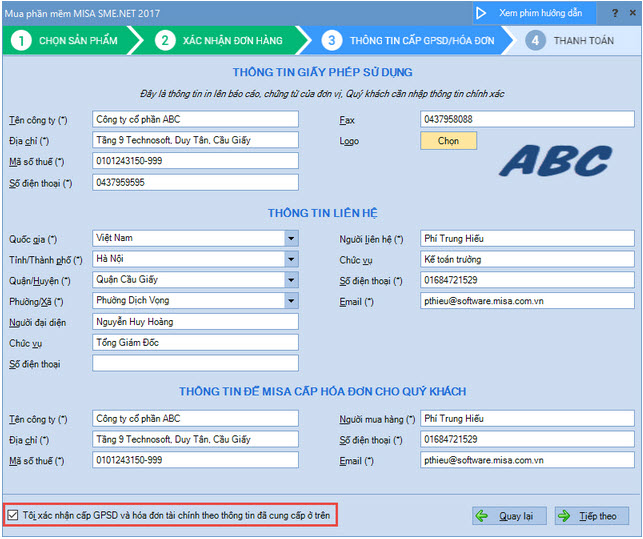Open the Xem phim hướng dẫn link

coord(540,13)
